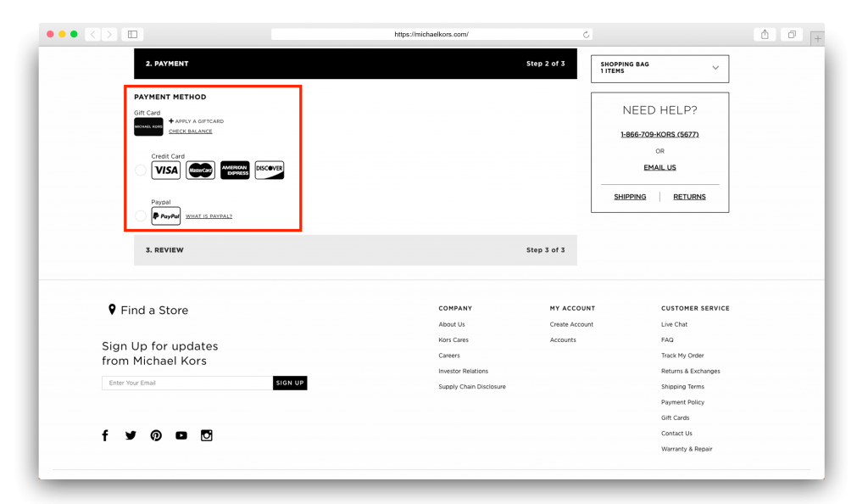Screen dimensions: 868x504
Task: Call link 1-866-709-KORS (5677)
Action: tap(659, 134)
